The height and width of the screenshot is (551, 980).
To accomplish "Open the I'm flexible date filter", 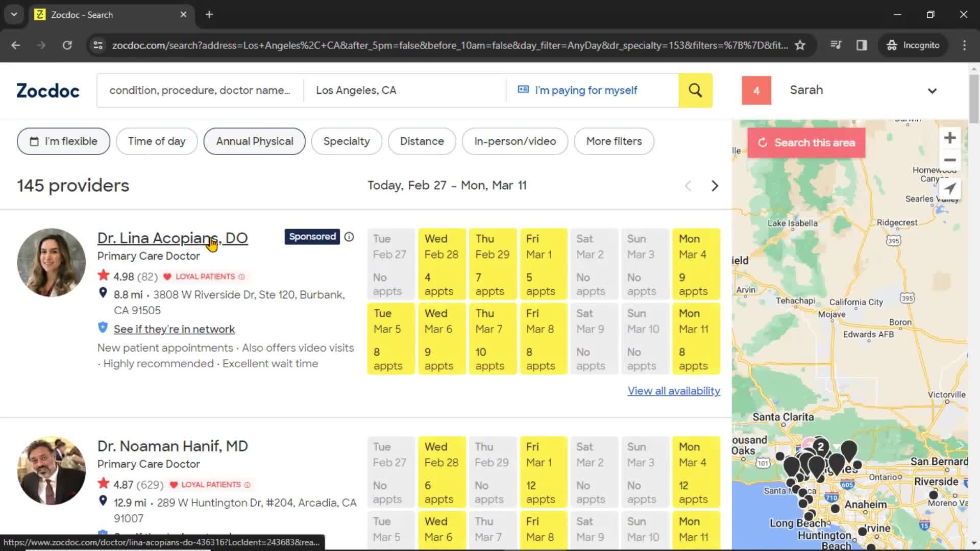I will [63, 141].
